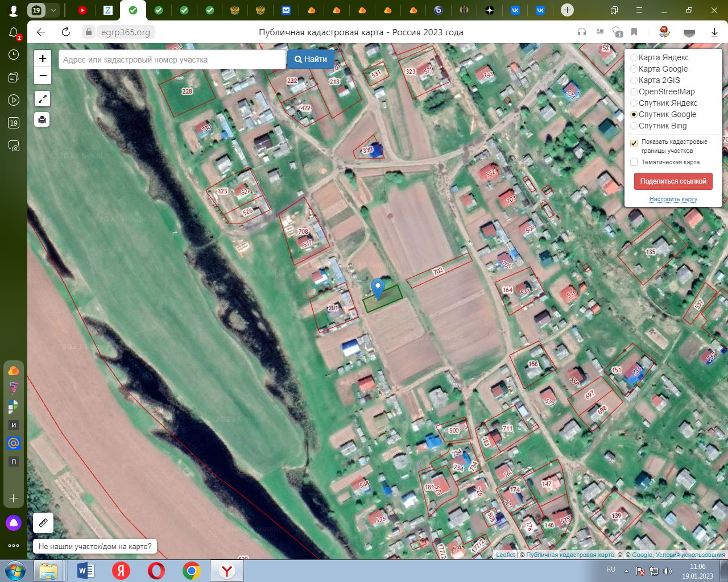
Task: Select Спутник Яндекс layer
Action: (x=634, y=103)
